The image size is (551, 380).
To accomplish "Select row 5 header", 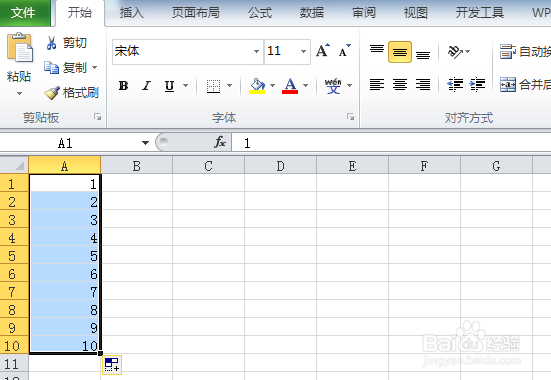I will coord(14,255).
